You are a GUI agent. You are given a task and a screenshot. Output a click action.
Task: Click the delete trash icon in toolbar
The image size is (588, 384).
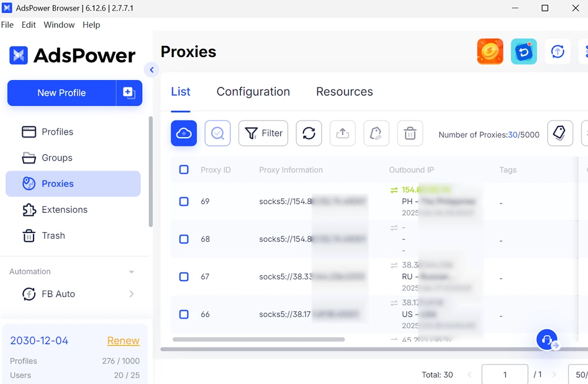point(410,133)
